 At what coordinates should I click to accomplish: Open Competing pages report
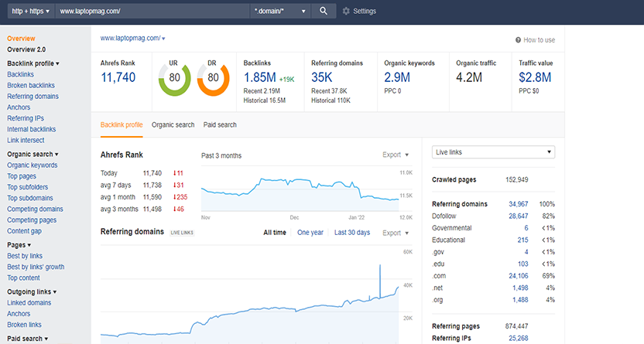(x=32, y=220)
